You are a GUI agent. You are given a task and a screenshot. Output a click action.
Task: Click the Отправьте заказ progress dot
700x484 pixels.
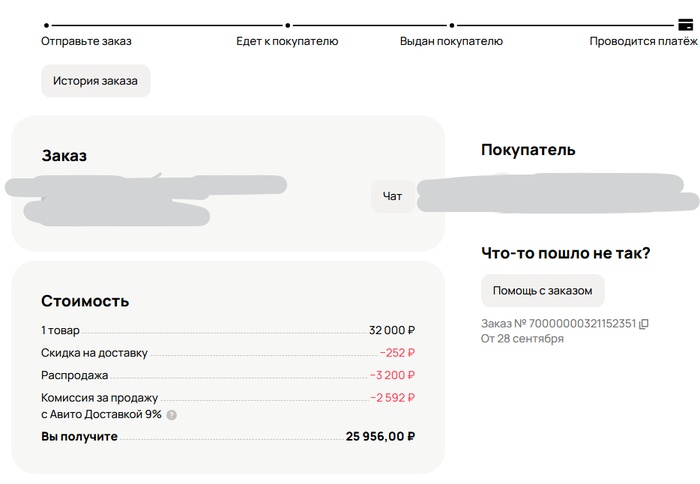point(46,26)
